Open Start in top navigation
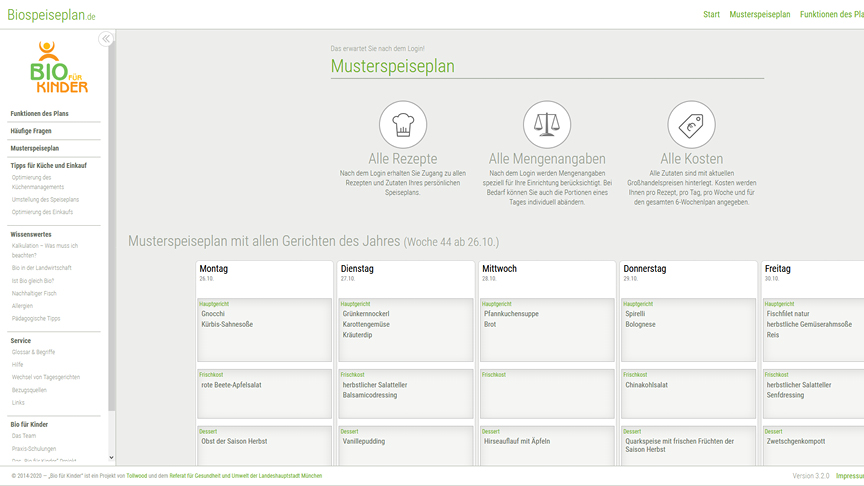 click(711, 15)
